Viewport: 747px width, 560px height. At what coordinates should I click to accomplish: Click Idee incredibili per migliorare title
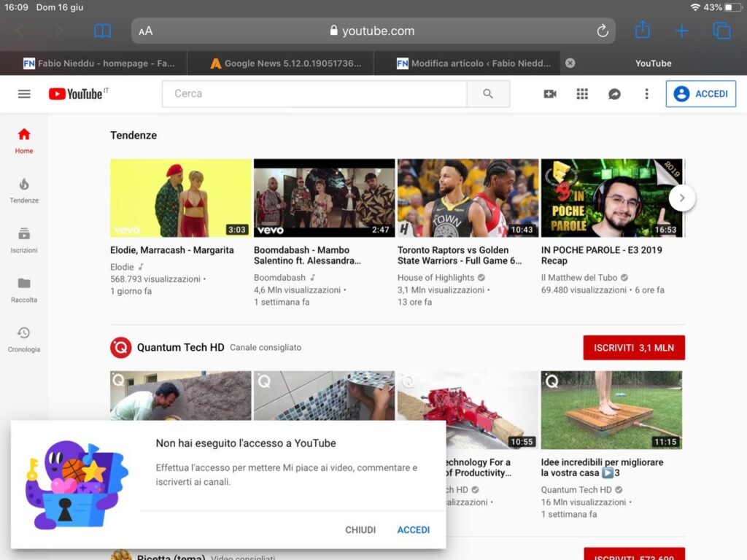602,467
